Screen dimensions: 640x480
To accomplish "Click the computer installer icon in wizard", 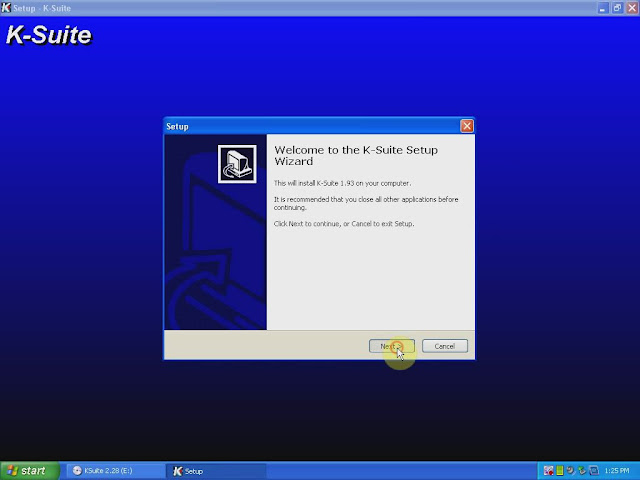I will 237,164.
